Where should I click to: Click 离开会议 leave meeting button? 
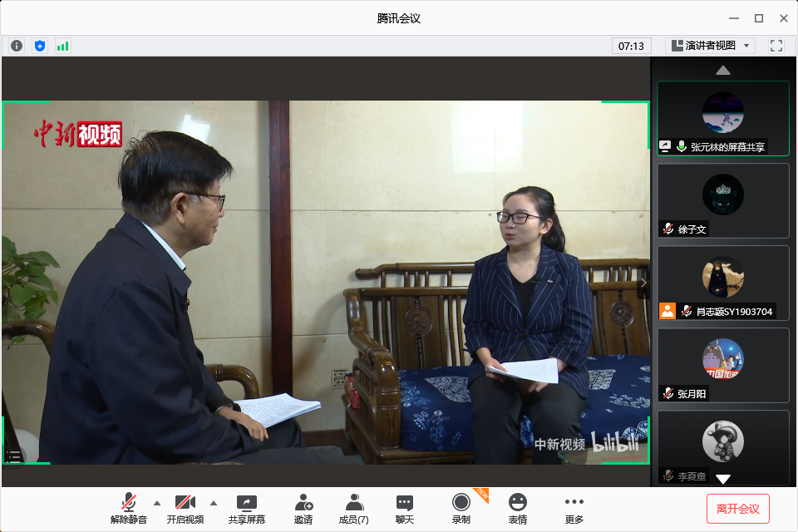click(x=738, y=508)
